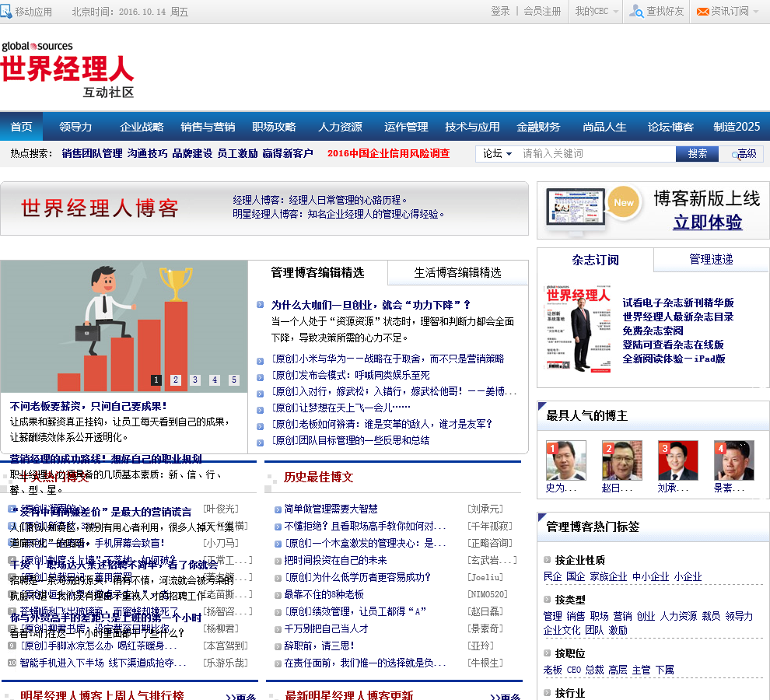This screenshot has height=700, width=770.
Task: Open 全新阅读体验－iPad版 link
Action: click(x=674, y=359)
